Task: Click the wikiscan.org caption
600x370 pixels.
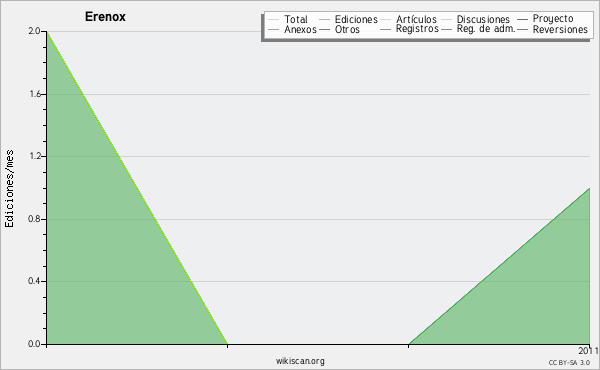Action: (x=300, y=361)
